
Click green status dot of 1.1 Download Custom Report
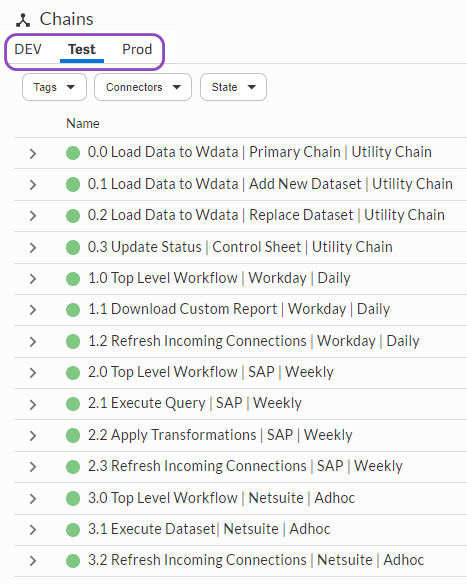[73, 310]
